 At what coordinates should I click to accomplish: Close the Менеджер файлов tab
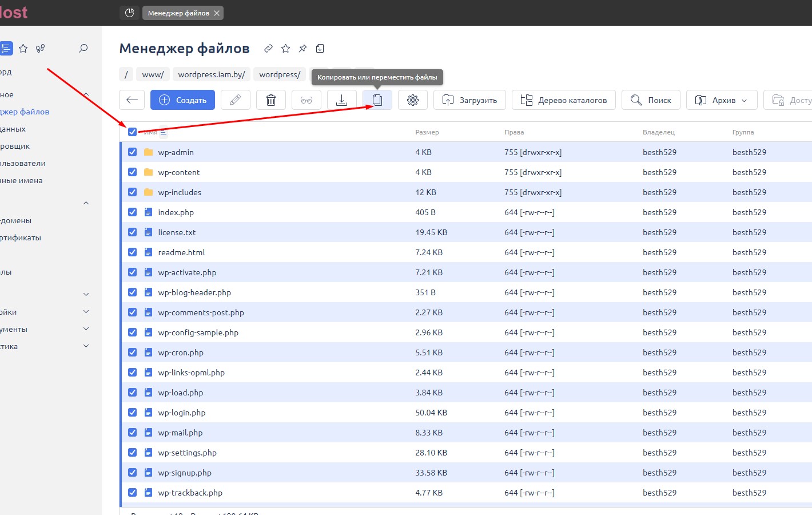click(x=217, y=13)
